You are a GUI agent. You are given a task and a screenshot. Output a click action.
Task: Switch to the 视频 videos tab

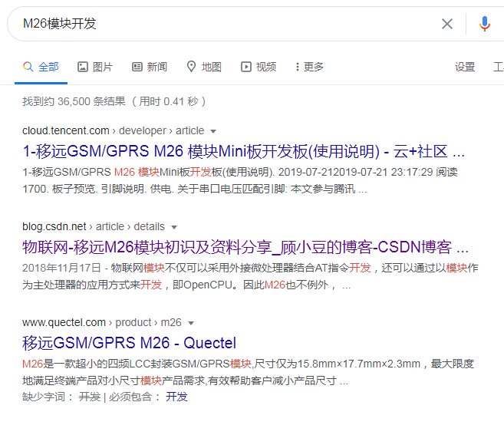(x=259, y=67)
